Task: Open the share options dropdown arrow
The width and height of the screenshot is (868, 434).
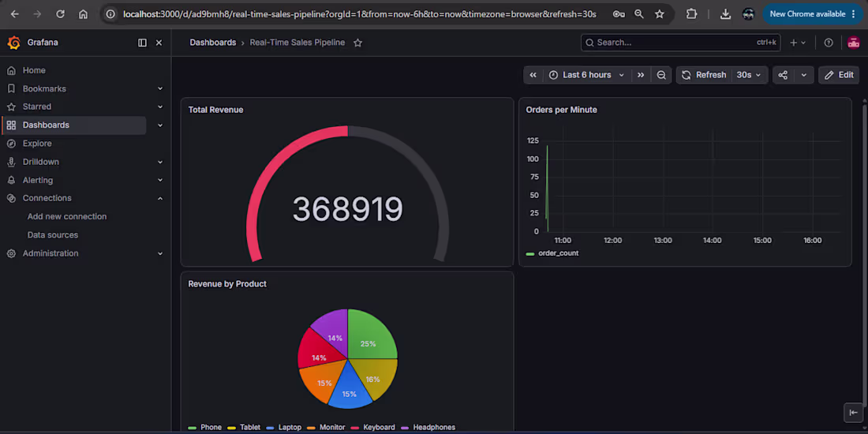Action: [804, 75]
